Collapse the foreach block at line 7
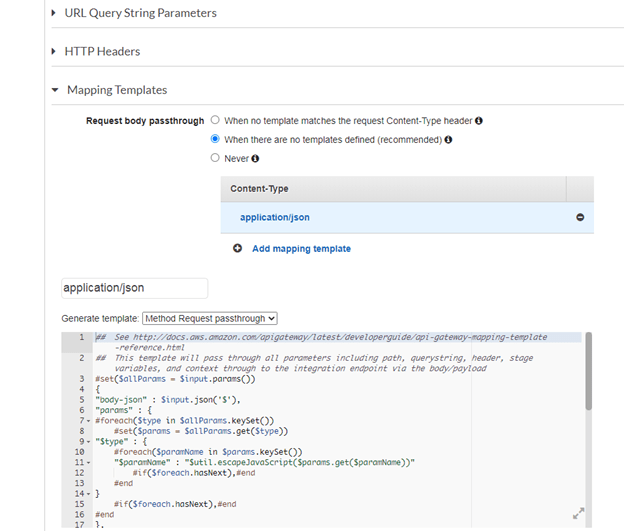The image size is (624, 531). [x=91, y=421]
